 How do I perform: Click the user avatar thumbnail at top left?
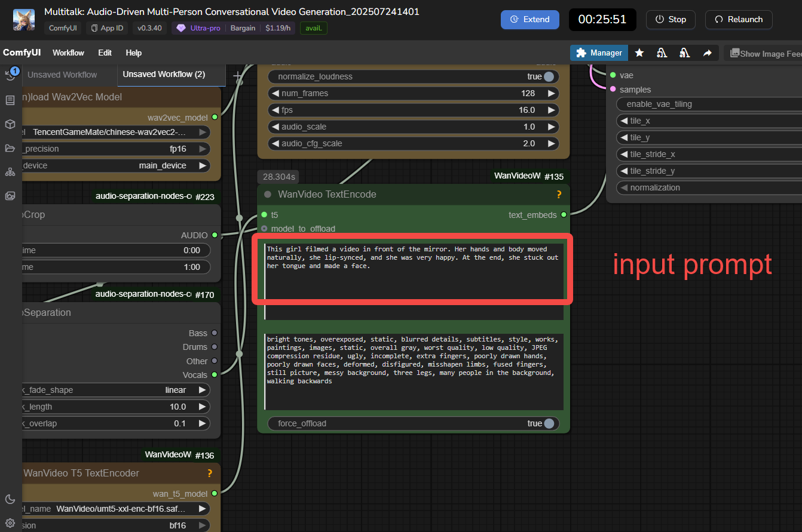24,20
